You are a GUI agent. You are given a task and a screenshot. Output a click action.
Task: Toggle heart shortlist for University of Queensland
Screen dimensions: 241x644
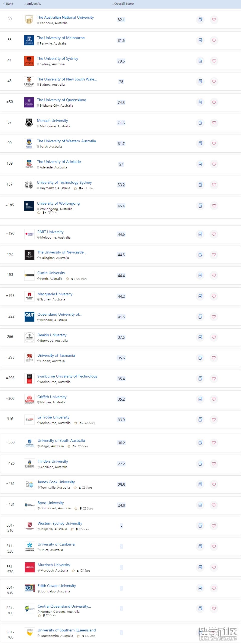(214, 102)
